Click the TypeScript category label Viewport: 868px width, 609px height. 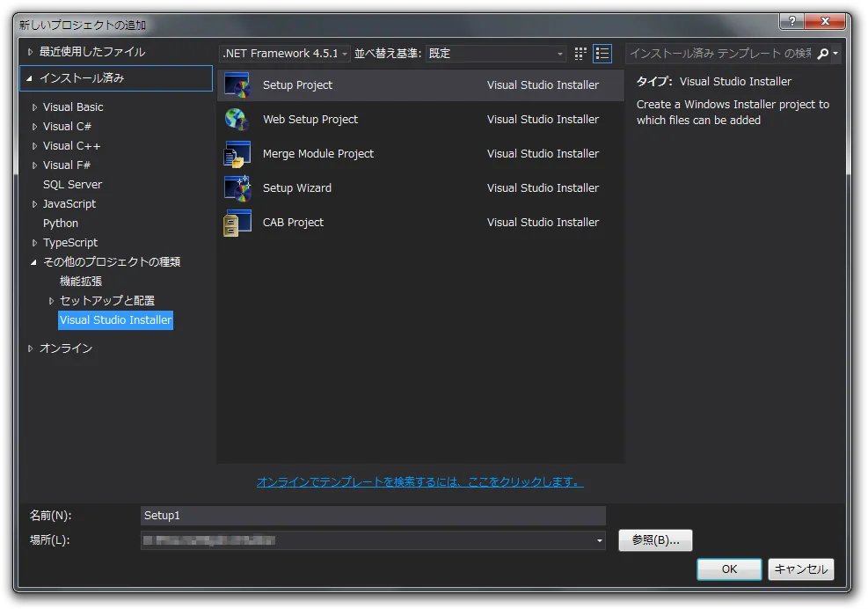[70, 243]
